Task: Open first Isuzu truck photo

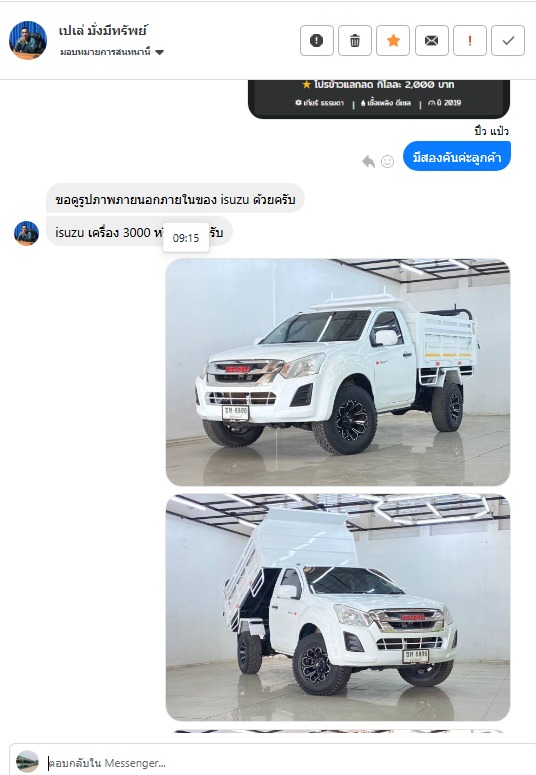Action: [338, 372]
